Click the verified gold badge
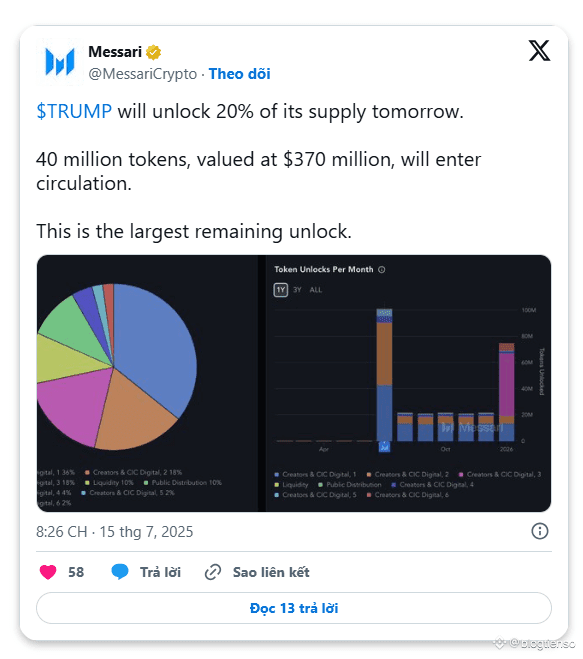This screenshot has height=659, width=583. (153, 52)
